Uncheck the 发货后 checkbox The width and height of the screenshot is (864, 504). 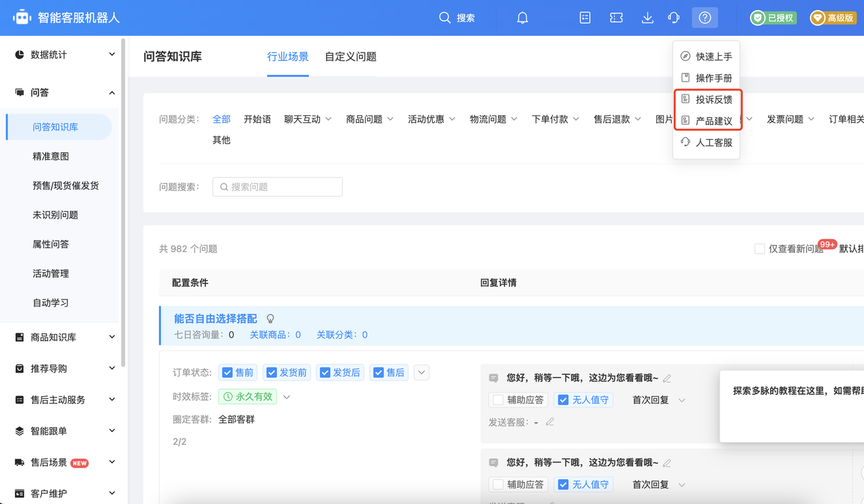click(325, 372)
